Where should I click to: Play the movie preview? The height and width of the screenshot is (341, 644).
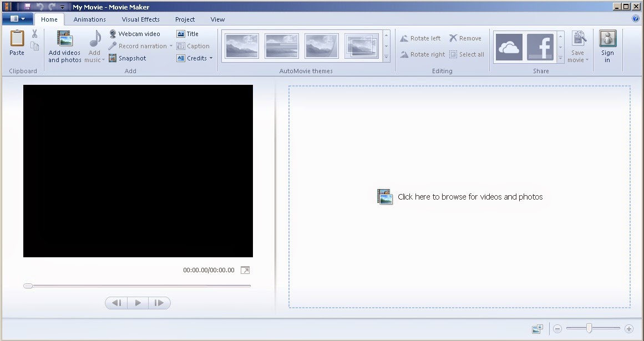pos(138,303)
